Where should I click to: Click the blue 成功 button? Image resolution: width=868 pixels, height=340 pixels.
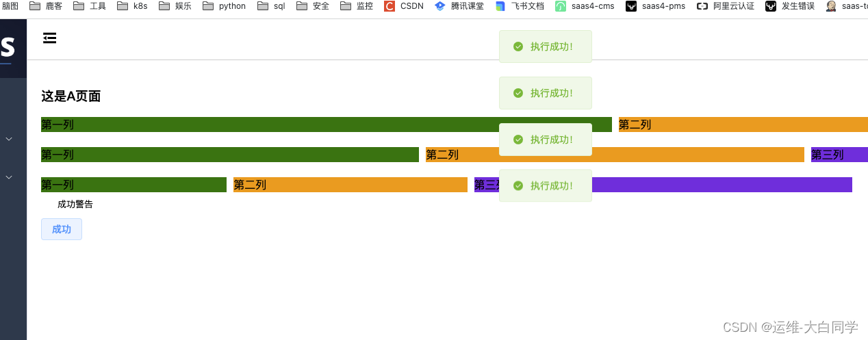pyautogui.click(x=62, y=229)
